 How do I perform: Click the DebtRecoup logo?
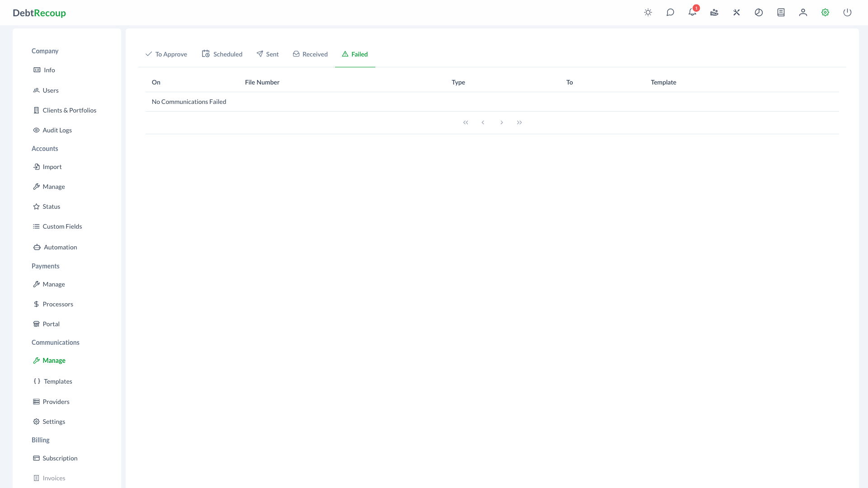39,13
